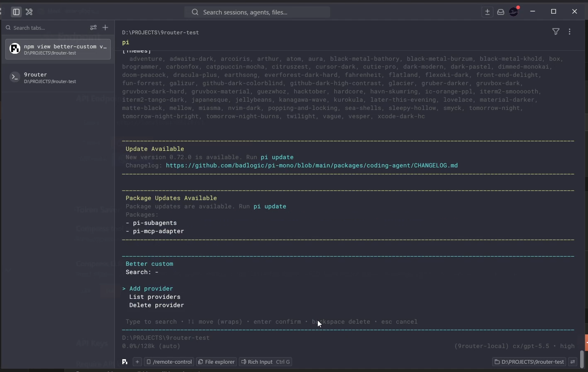Focus the Search tabs field
This screenshot has width=588, height=372.
(45, 28)
